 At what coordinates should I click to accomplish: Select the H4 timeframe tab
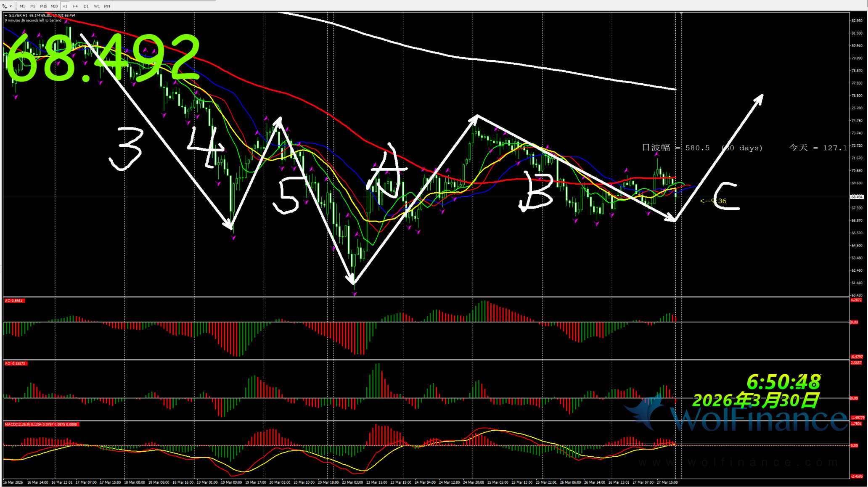[75, 6]
